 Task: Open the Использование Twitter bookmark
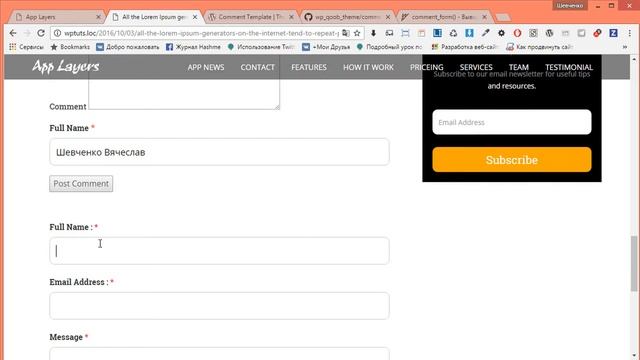(x=261, y=47)
